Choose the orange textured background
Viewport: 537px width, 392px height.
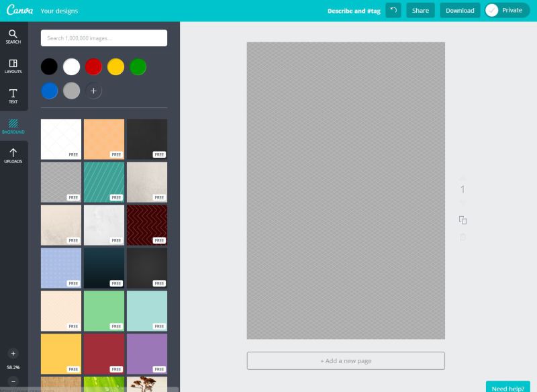point(104,139)
